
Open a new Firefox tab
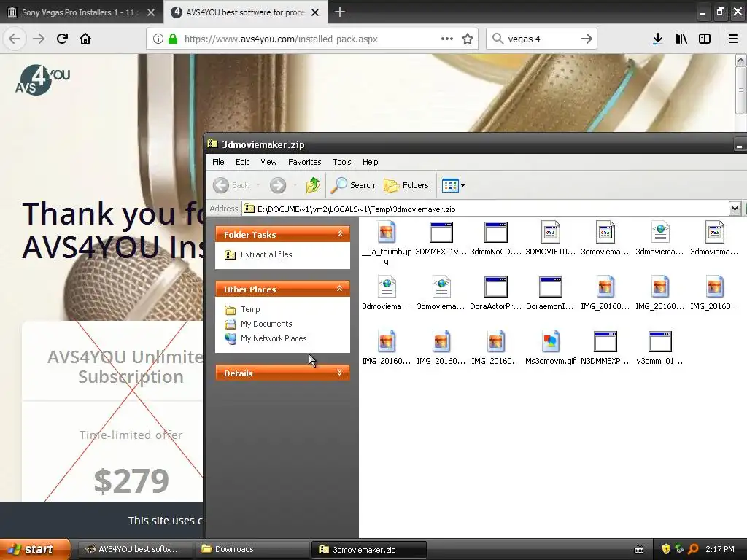tap(340, 12)
